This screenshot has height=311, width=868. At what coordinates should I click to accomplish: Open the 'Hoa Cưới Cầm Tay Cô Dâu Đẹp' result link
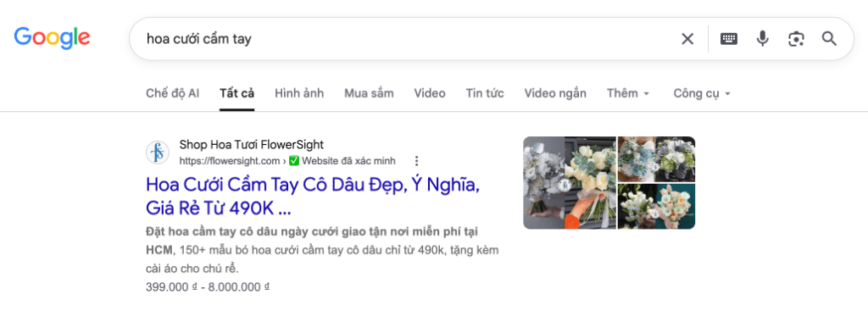point(312,197)
